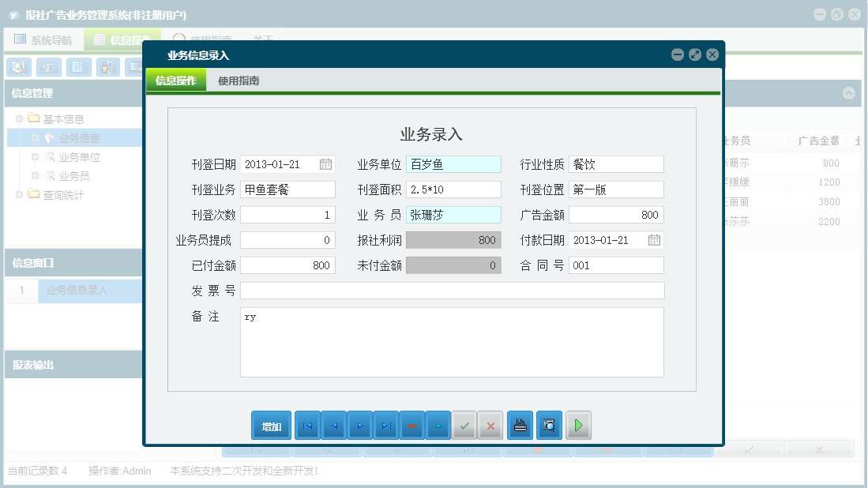Go to the next record arrow icon

click(359, 425)
